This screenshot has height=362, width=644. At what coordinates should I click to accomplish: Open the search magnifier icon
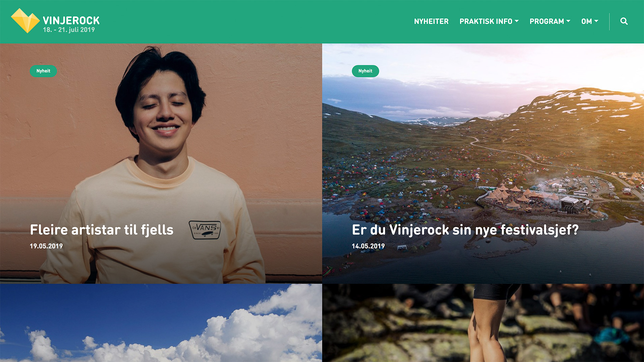(624, 21)
